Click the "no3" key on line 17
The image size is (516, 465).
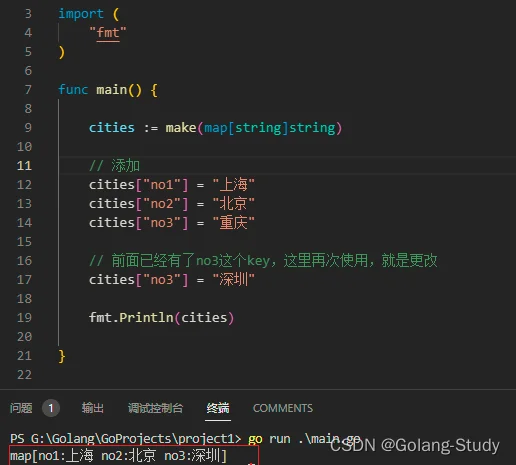(x=162, y=280)
